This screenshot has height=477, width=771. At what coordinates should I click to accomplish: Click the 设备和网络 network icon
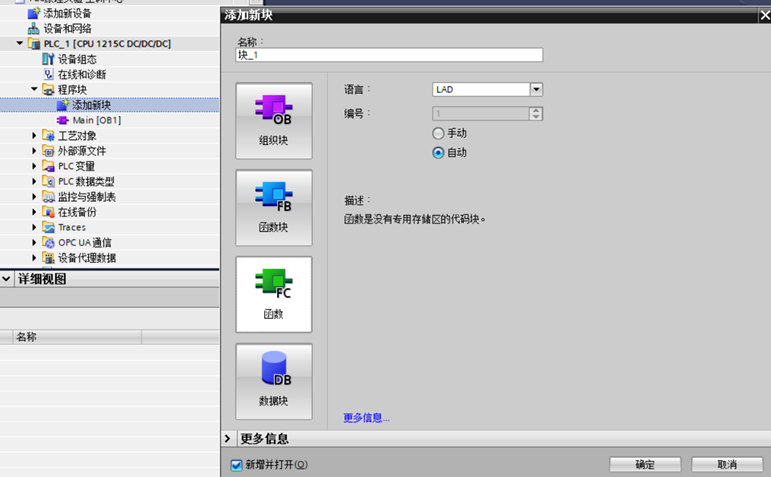(x=33, y=29)
